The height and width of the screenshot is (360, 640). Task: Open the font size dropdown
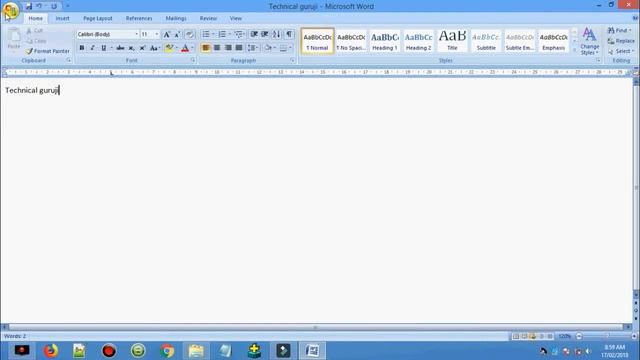coord(156,34)
